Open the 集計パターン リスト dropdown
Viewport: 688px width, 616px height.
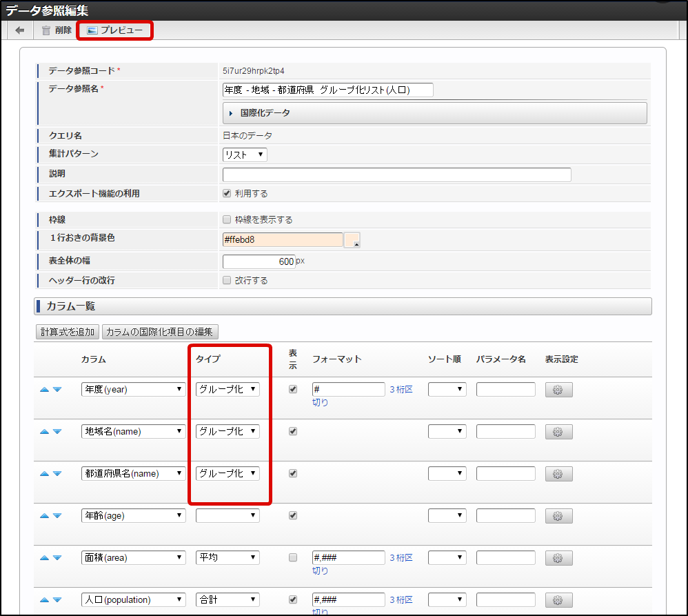point(245,155)
